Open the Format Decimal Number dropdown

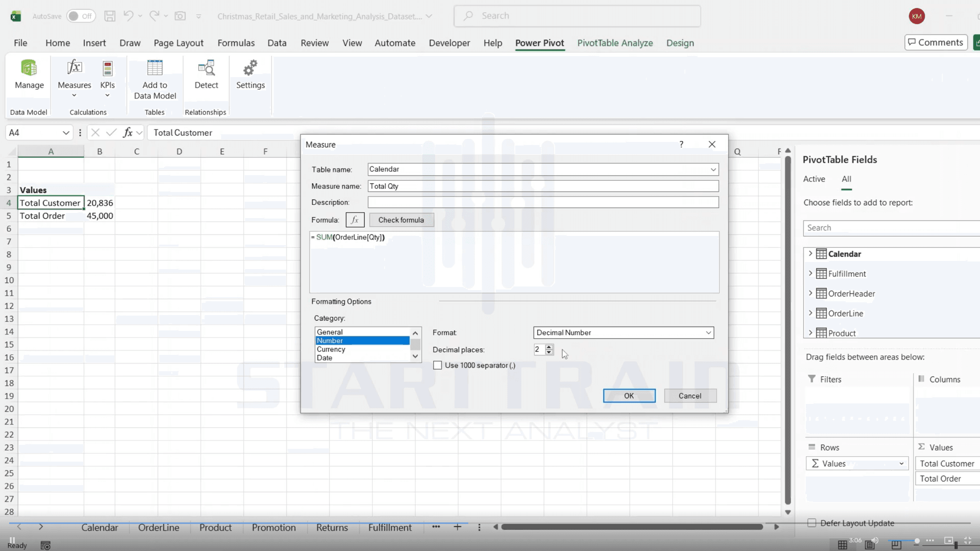(708, 333)
